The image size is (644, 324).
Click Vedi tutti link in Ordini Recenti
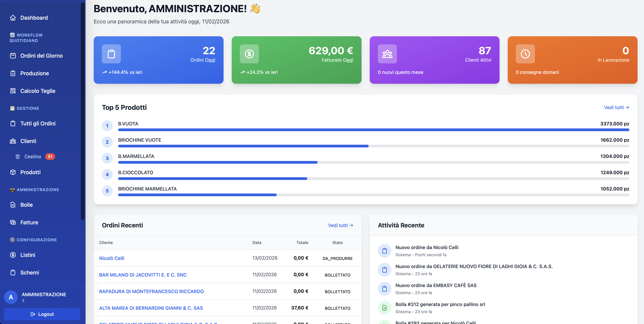pos(340,225)
